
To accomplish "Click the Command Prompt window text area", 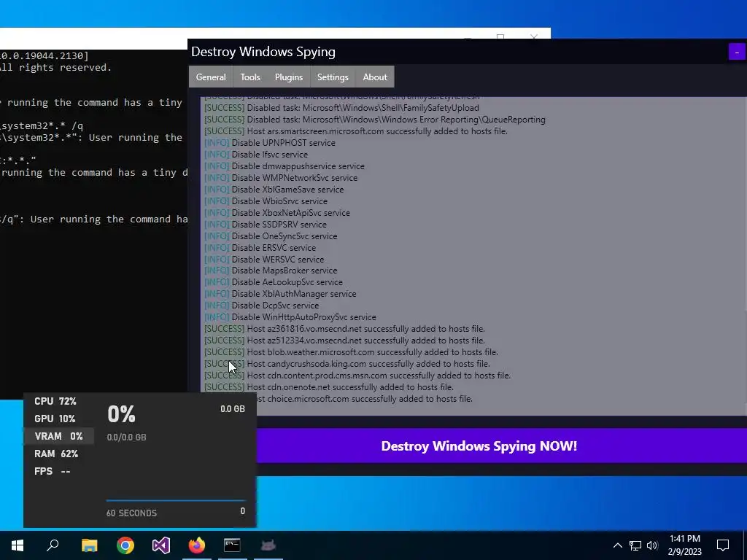I will tap(93, 224).
